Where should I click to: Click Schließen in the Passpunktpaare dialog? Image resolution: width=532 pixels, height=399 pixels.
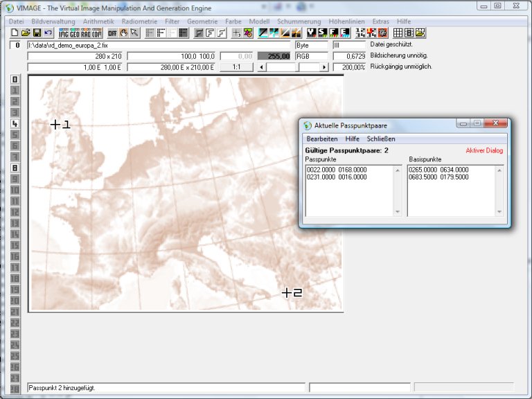pos(381,139)
